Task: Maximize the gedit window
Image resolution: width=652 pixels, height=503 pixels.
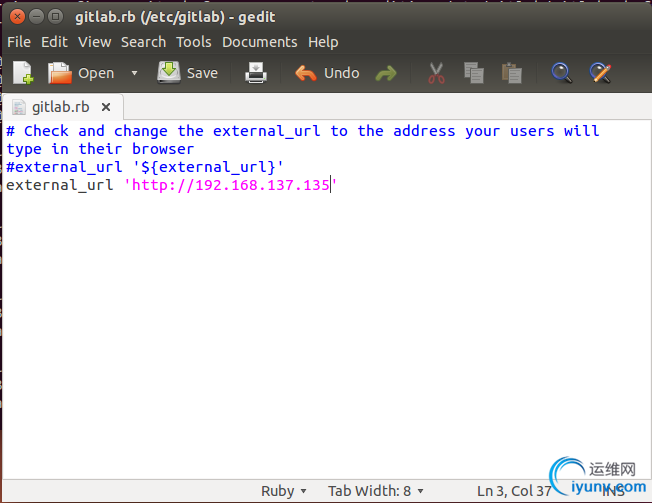Action: tap(55, 17)
